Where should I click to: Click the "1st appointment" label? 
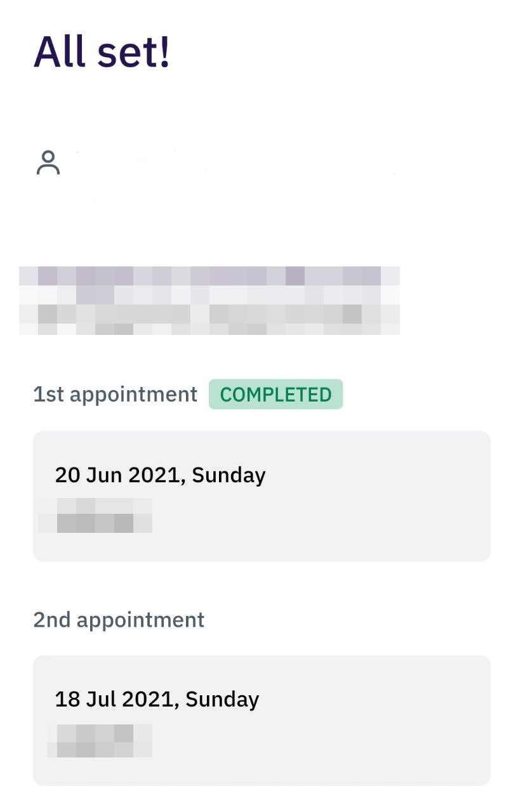point(115,395)
